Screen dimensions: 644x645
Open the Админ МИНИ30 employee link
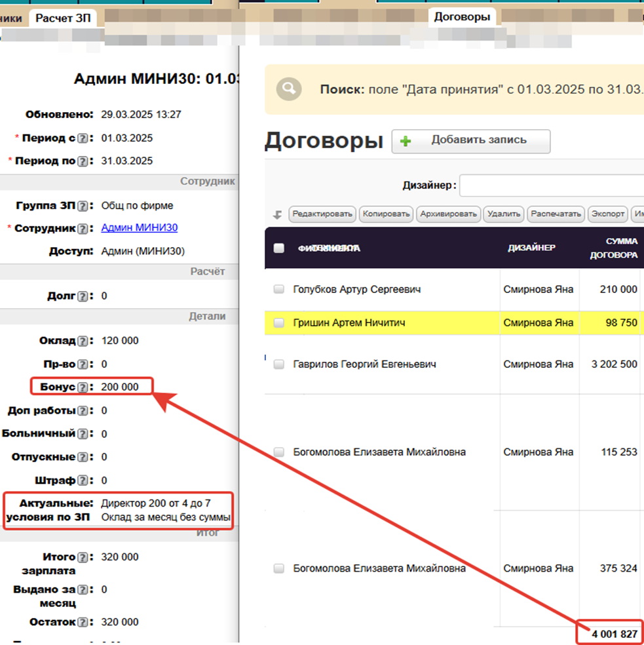coord(139,228)
